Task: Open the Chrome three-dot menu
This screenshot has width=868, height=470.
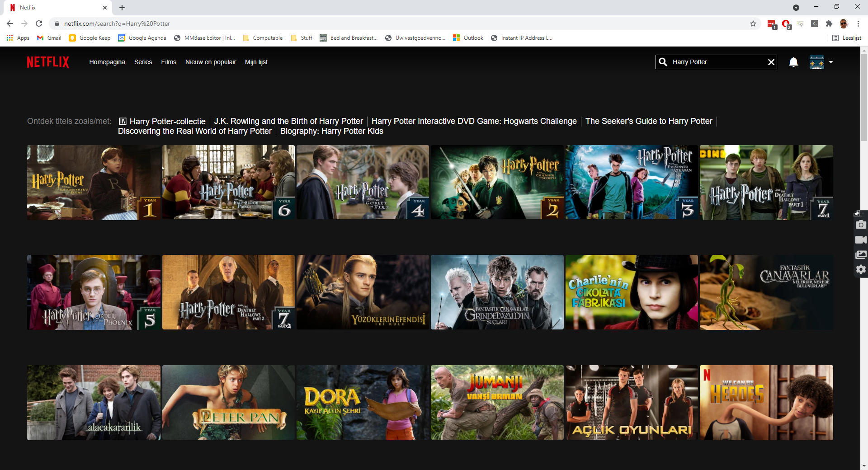Action: [x=858, y=23]
